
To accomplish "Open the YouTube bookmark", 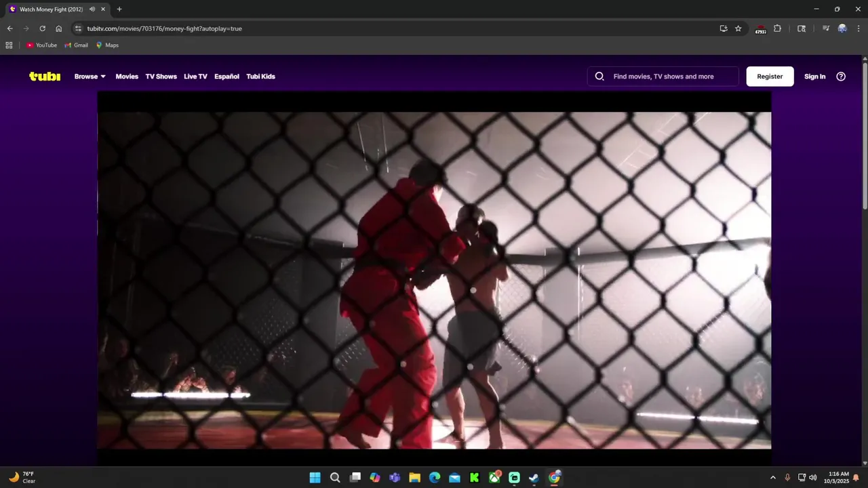I will 41,45.
